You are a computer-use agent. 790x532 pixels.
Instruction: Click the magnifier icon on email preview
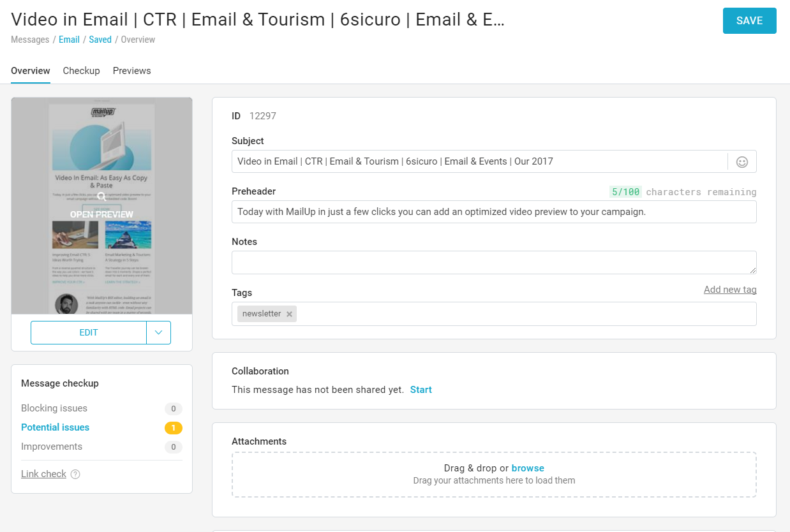101,196
